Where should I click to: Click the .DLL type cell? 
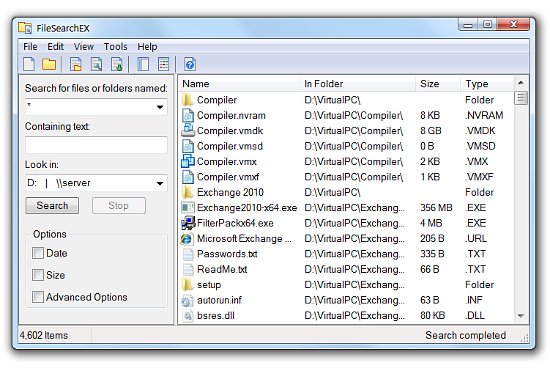tap(475, 315)
